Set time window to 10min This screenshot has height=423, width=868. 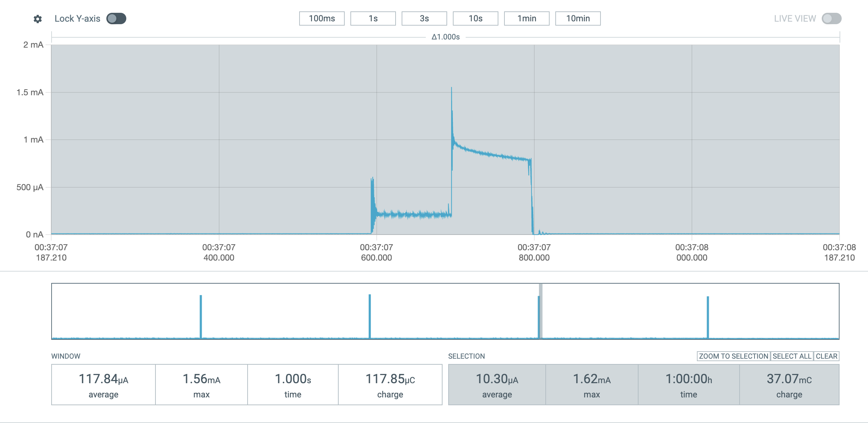point(578,18)
